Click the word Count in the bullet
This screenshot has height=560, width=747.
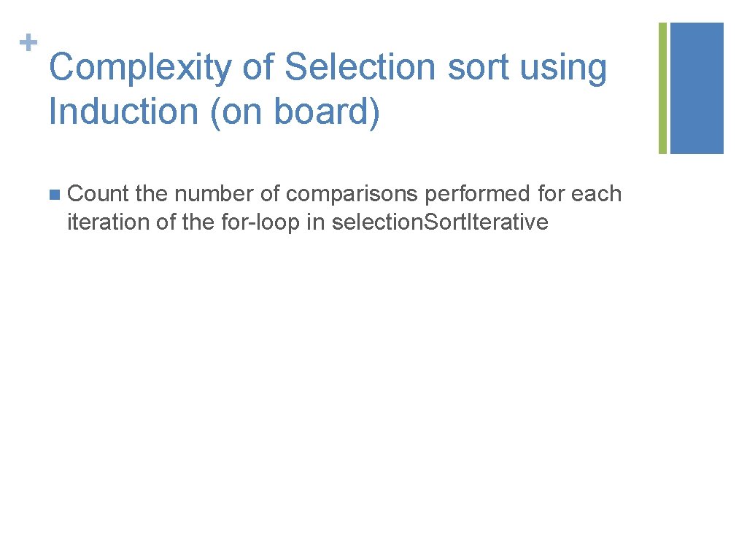(98, 194)
